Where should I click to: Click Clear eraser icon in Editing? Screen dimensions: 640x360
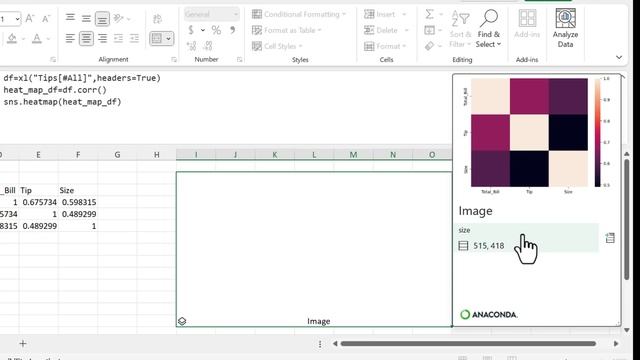429,46
